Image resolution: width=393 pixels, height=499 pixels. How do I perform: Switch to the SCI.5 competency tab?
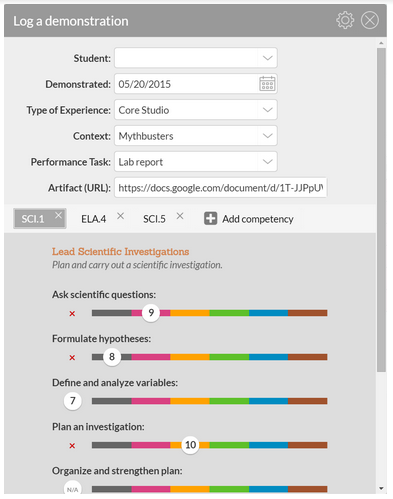click(x=154, y=219)
